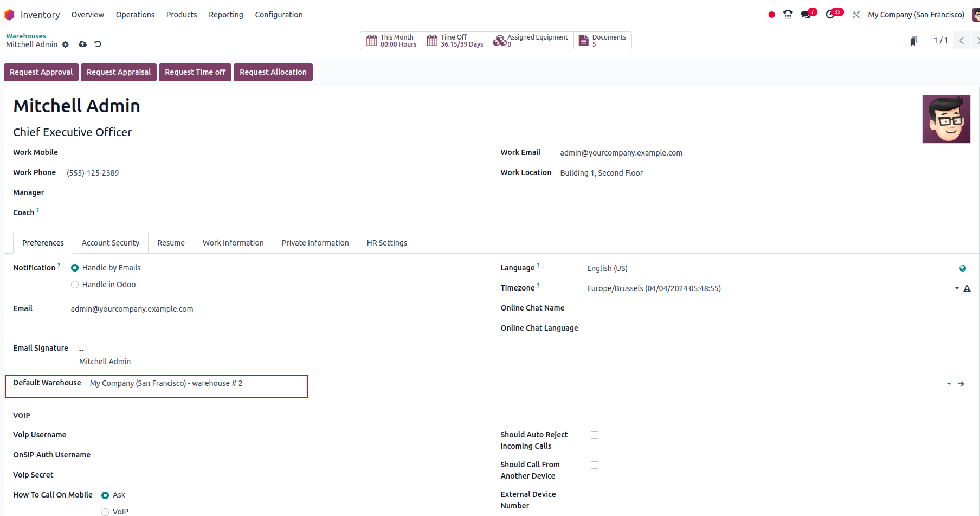Select Handle by Emails notification option
This screenshot has height=516, width=980.
tap(75, 268)
